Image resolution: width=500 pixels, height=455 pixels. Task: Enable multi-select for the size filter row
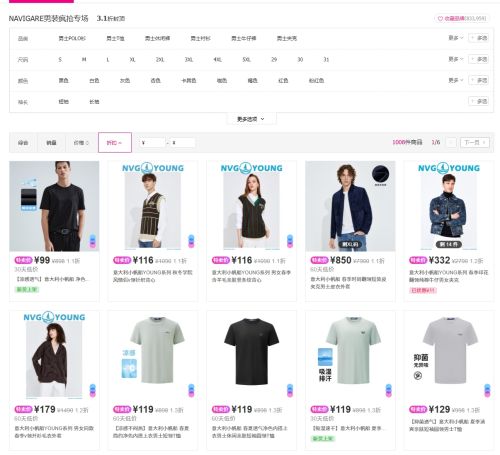tap(478, 59)
